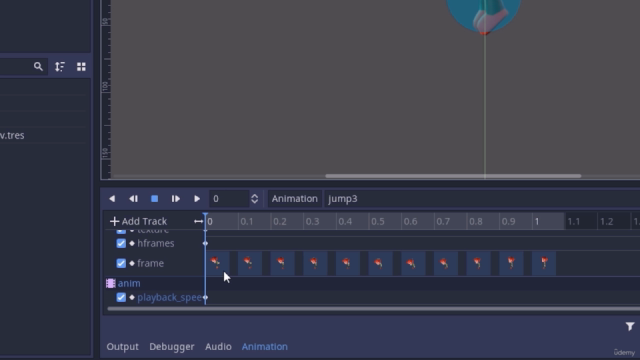The image size is (640, 360).
Task: Adjust the position stepper arrows
Action: pyautogui.click(x=254, y=199)
